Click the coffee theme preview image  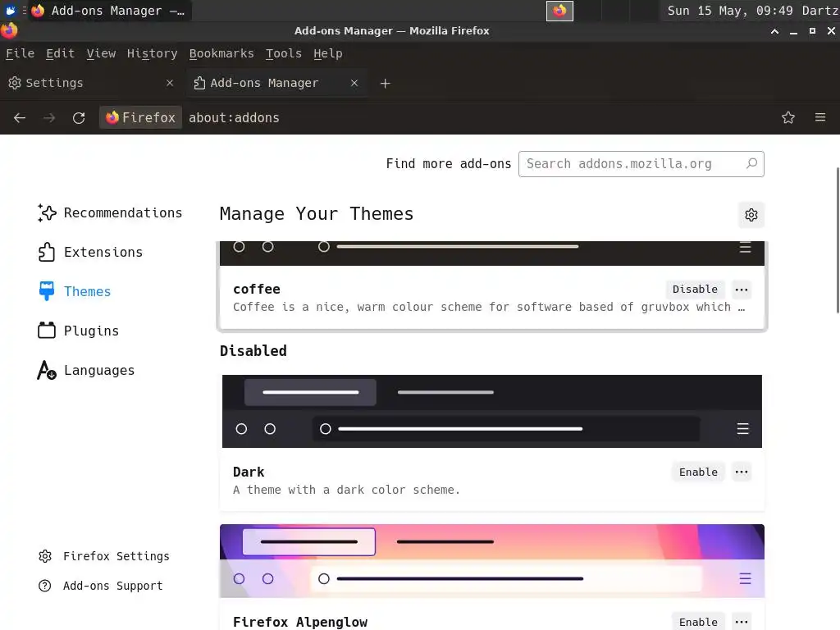[x=492, y=253]
